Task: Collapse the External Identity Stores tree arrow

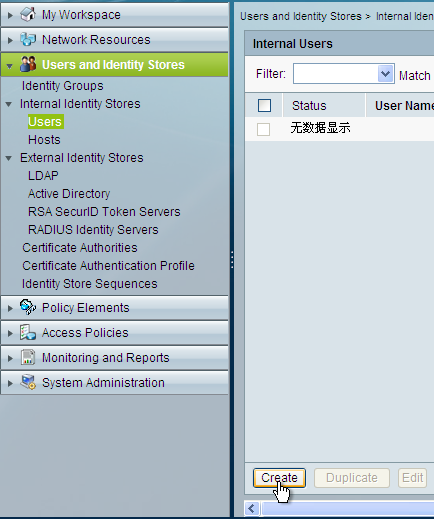Action: (9, 158)
